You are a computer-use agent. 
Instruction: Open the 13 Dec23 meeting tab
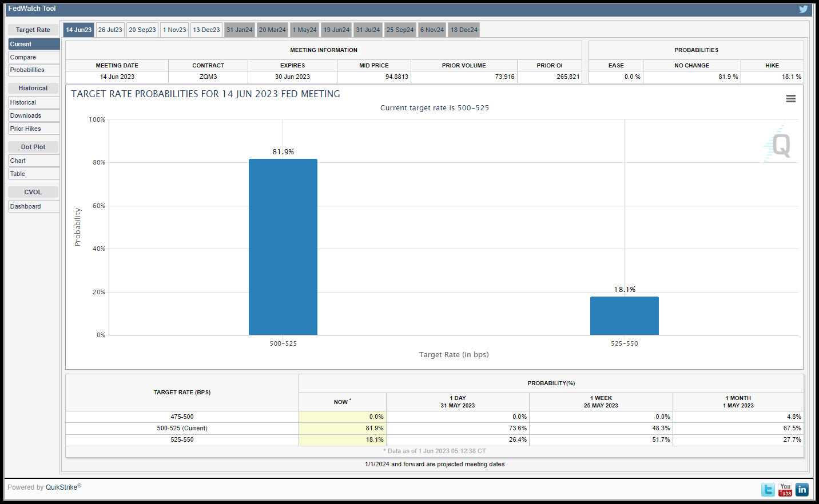(x=206, y=30)
